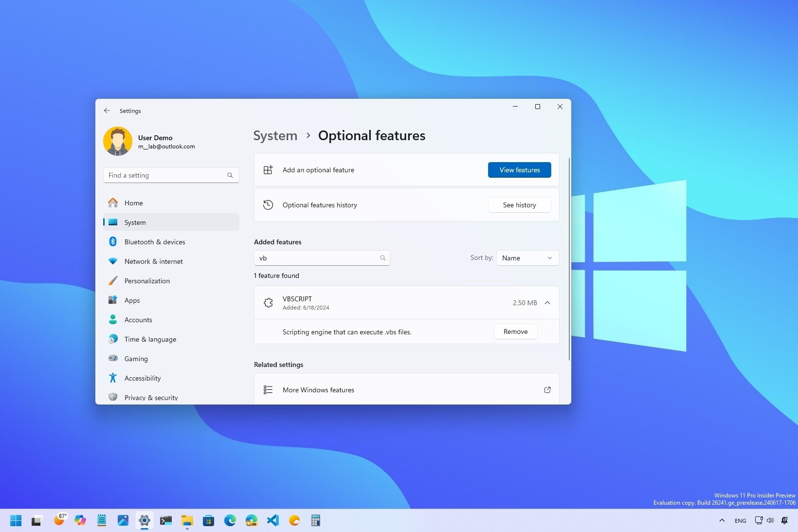
Task: Click the network icon in the system tray
Action: [x=759, y=520]
